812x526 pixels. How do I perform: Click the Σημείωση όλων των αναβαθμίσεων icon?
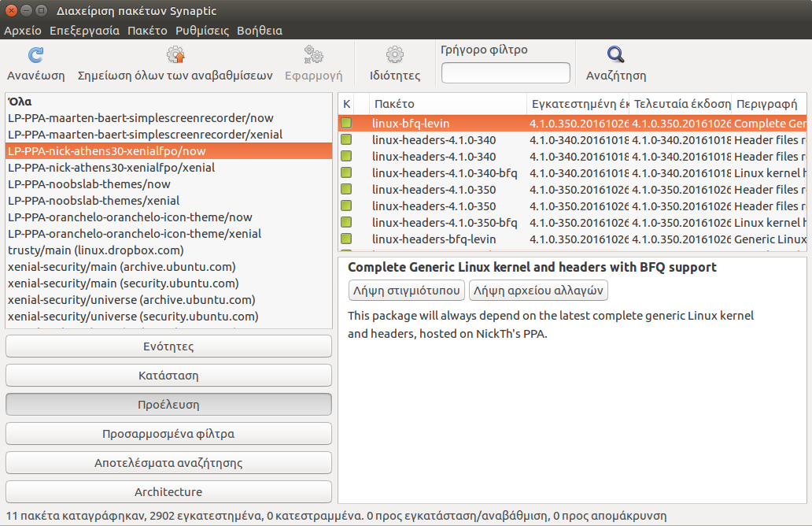175,55
